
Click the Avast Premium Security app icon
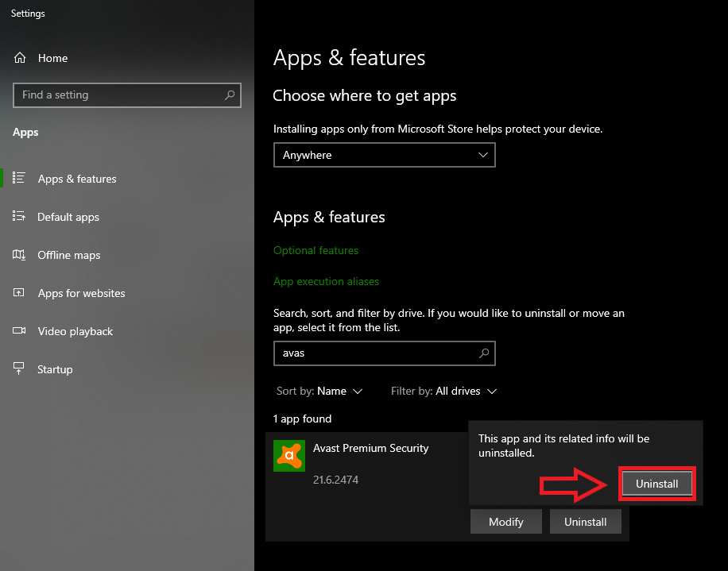289,456
